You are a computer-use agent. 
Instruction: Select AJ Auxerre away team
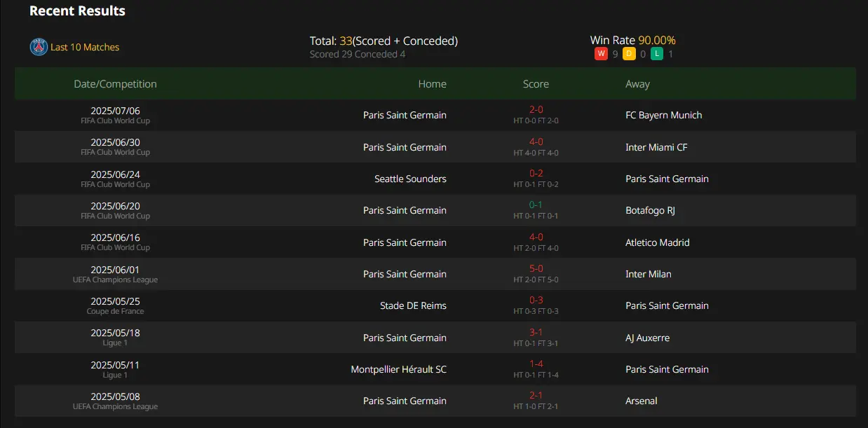[647, 338]
